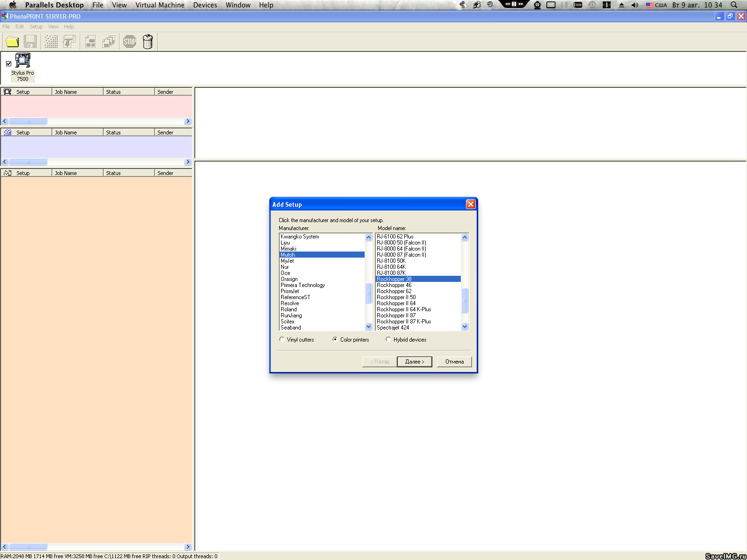Screen dimensions: 747x560
Task: Select RJ-6100 62 Plus model
Action: coord(418,237)
